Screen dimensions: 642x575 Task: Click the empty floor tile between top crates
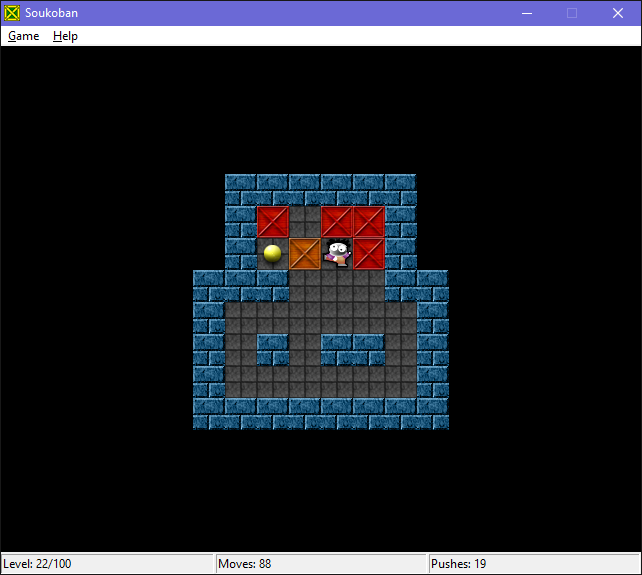coord(305,222)
